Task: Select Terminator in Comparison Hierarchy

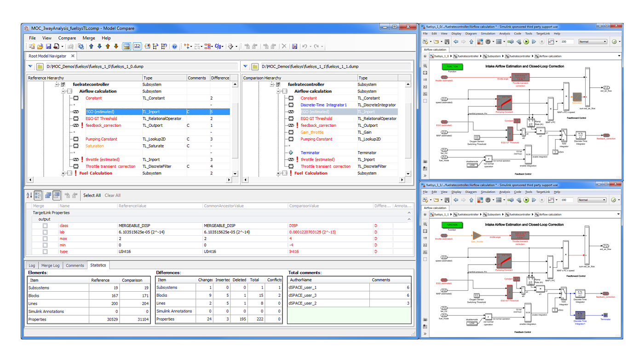Action: (310, 153)
